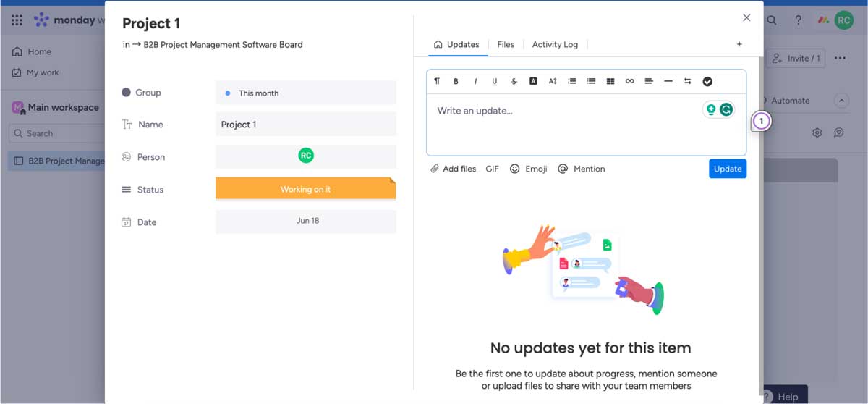Open the board discussion chat icon
The height and width of the screenshot is (404, 868).
point(839,132)
